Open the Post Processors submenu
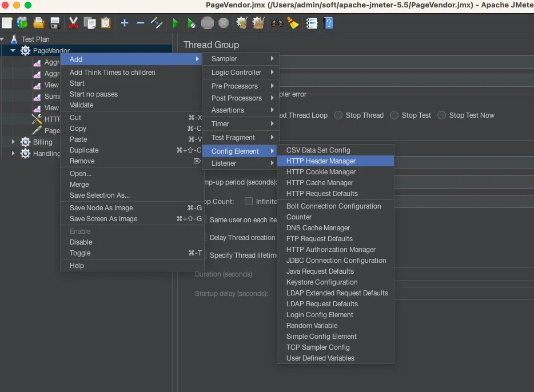The width and height of the screenshot is (534, 392). [x=241, y=98]
